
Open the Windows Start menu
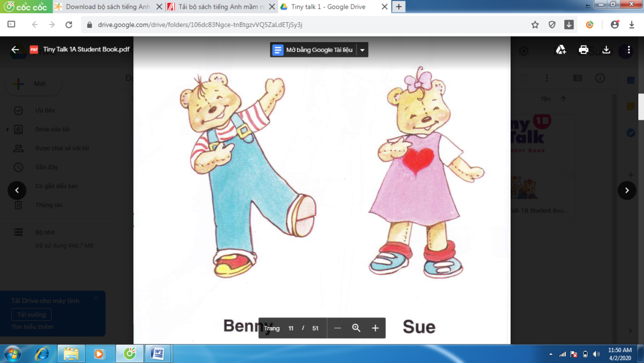[13, 353]
